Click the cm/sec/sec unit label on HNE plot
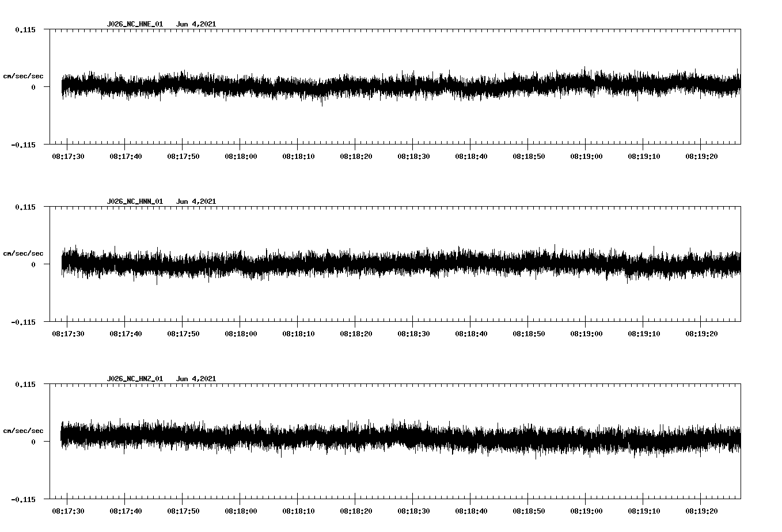Image resolution: width=782 pixels, height=532 pixels. [23, 76]
